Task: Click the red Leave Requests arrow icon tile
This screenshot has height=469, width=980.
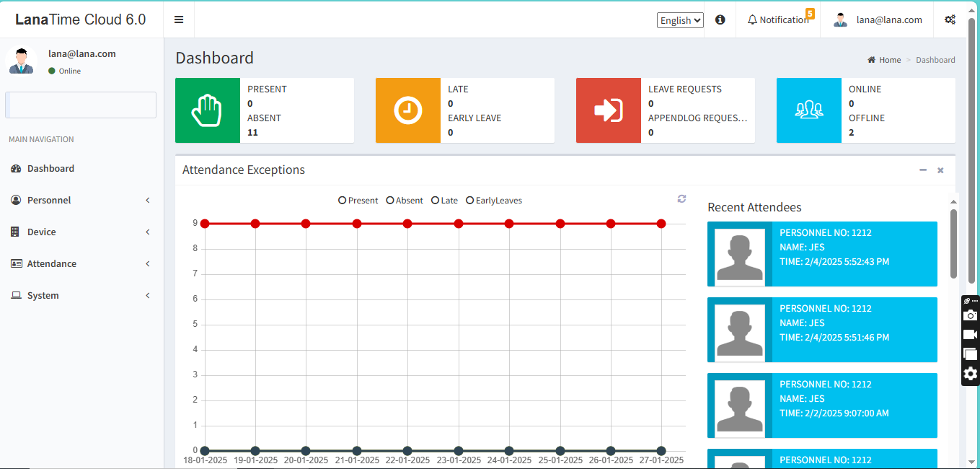Action: (x=609, y=110)
